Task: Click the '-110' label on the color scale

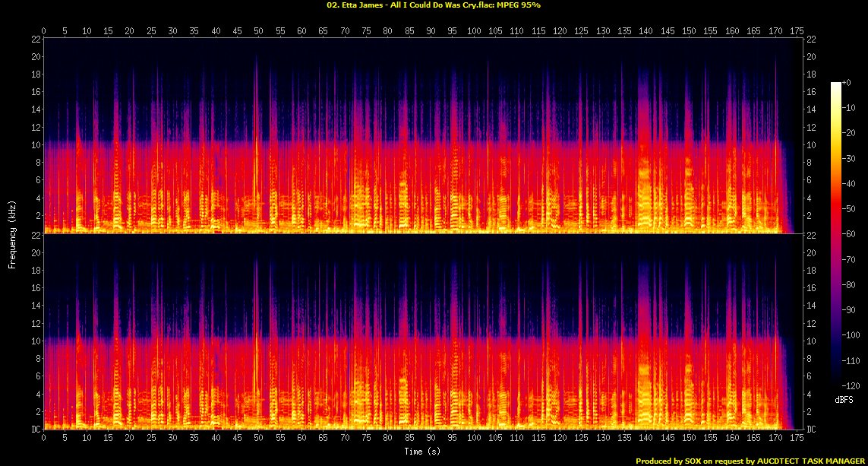Action: pyautogui.click(x=851, y=361)
